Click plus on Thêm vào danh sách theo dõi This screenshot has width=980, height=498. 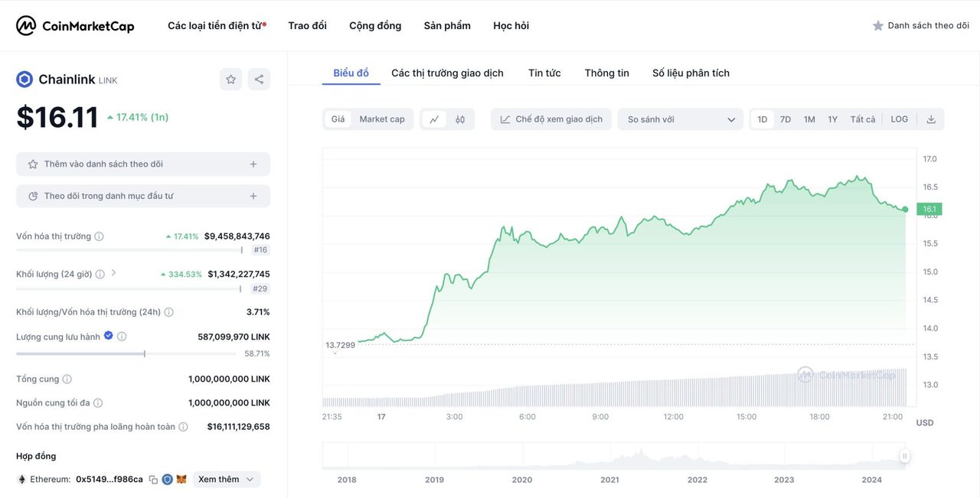click(x=253, y=164)
